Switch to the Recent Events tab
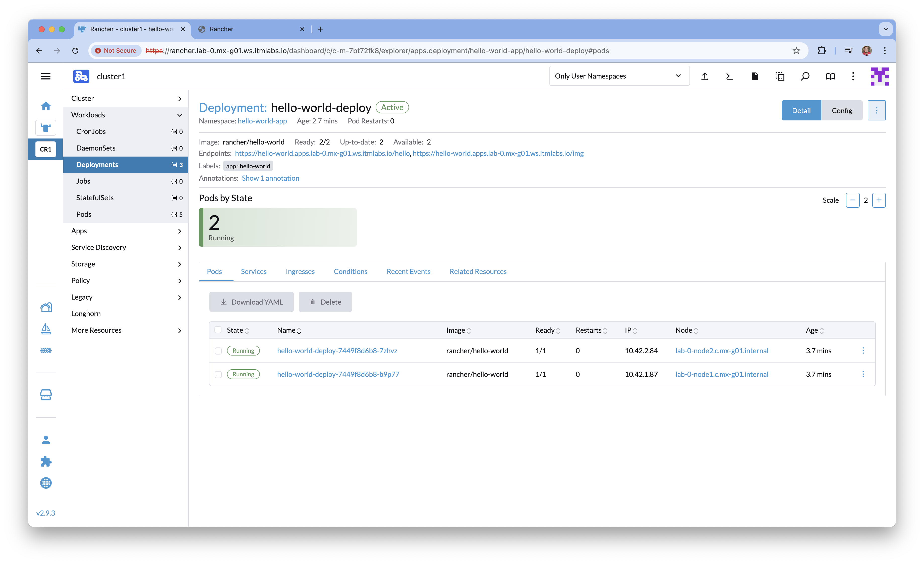 pyautogui.click(x=408, y=271)
